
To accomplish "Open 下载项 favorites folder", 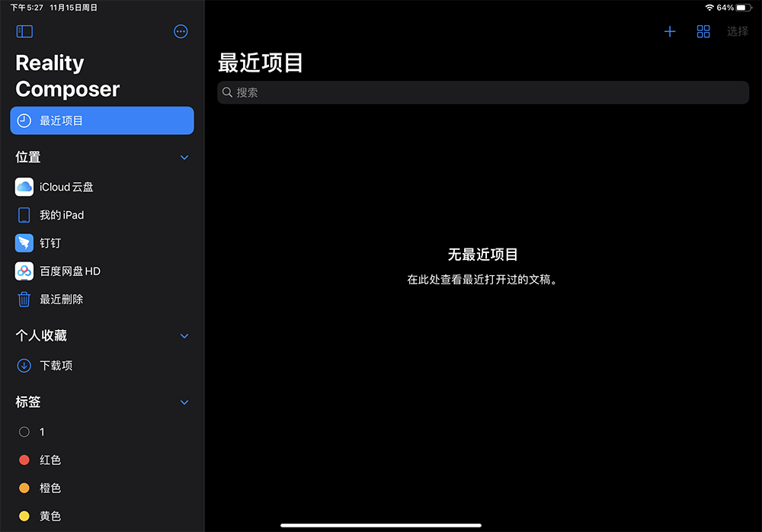I will (102, 366).
